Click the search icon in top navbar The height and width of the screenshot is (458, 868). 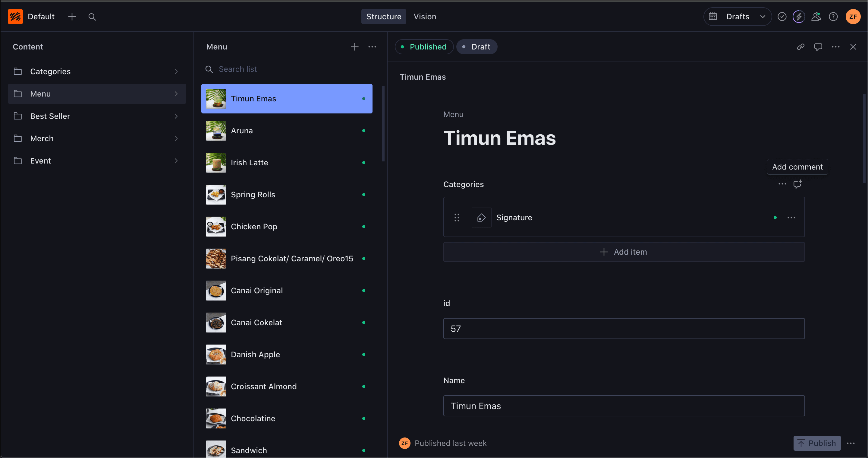point(92,17)
